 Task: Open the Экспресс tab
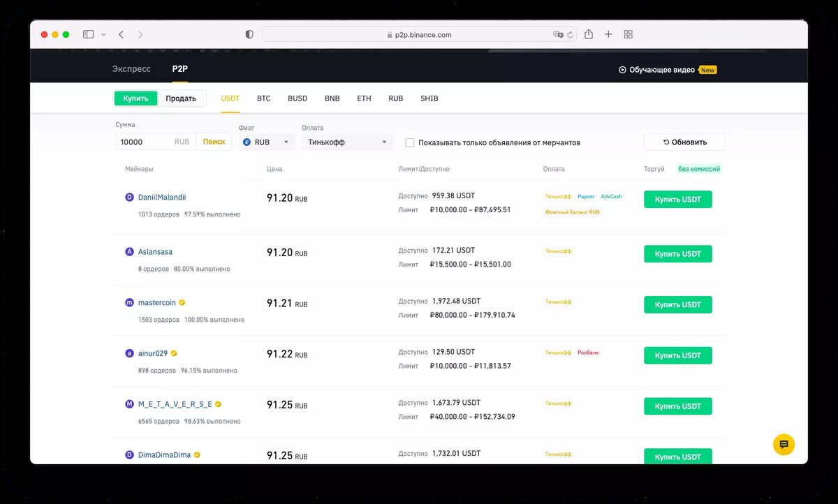tap(131, 69)
